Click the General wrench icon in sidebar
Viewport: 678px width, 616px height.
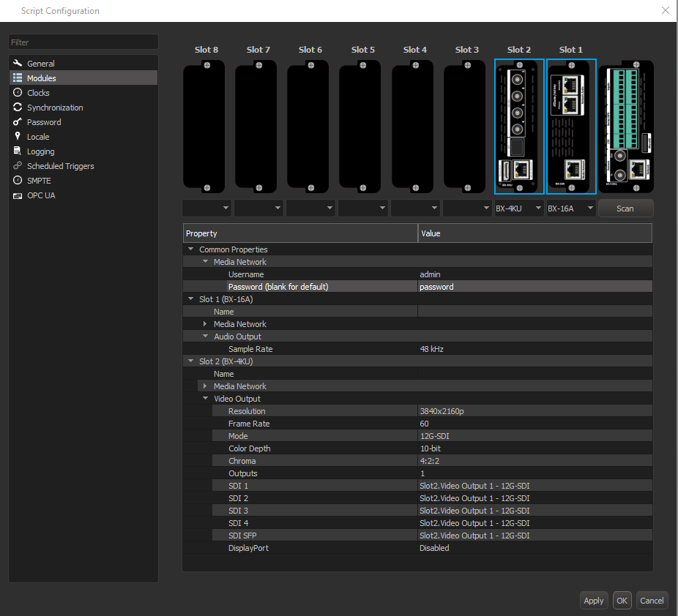(18, 64)
